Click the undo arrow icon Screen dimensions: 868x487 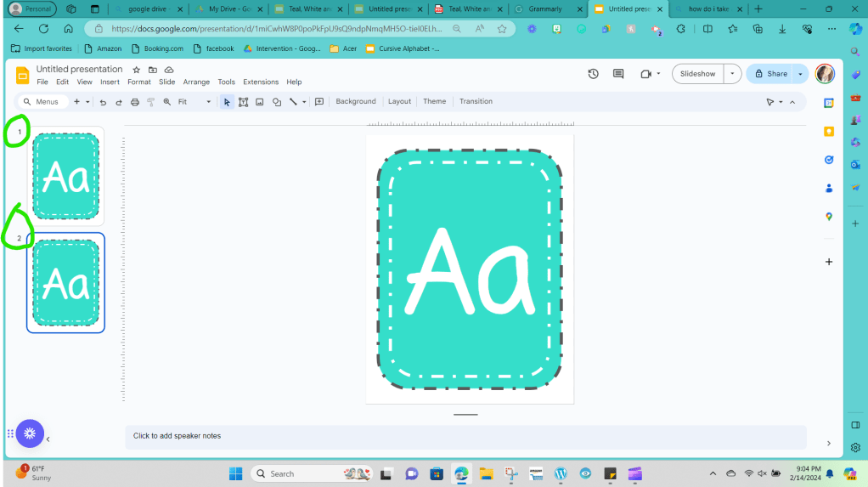(103, 102)
